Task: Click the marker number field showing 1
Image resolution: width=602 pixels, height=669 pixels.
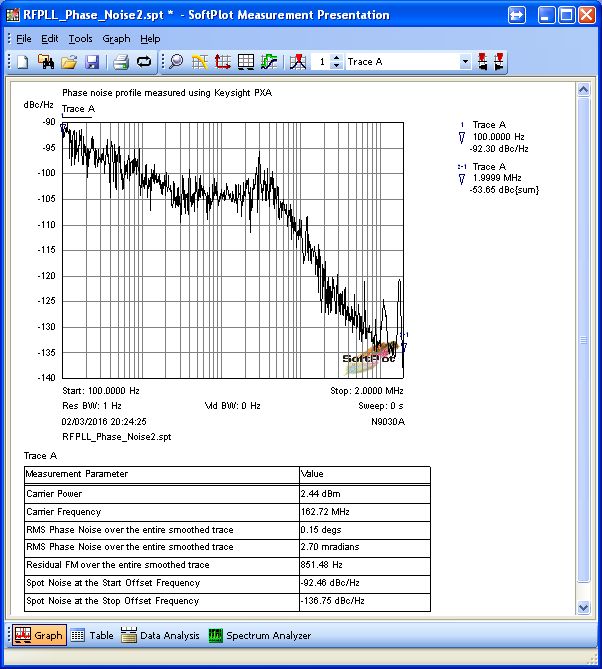Action: tap(321, 62)
